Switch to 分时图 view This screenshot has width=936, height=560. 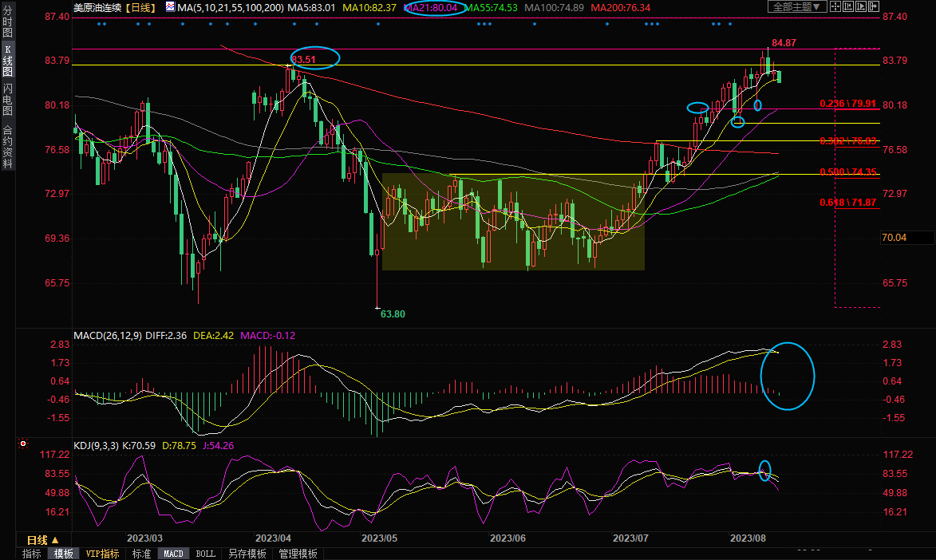(x=7, y=22)
